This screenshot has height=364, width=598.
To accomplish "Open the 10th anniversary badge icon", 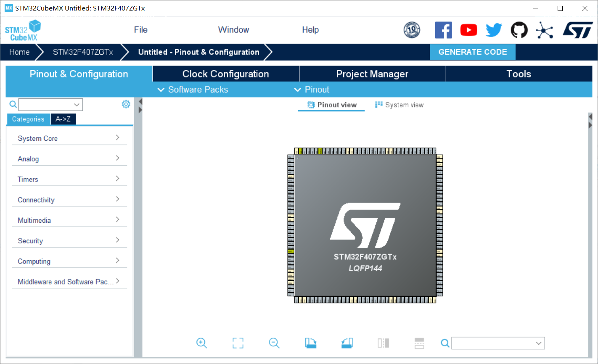I will (x=412, y=30).
